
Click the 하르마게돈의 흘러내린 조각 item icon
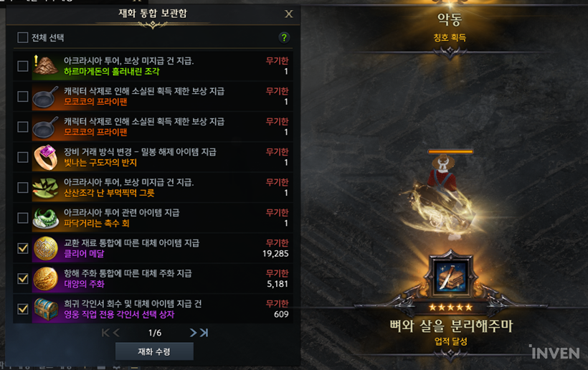coord(45,66)
